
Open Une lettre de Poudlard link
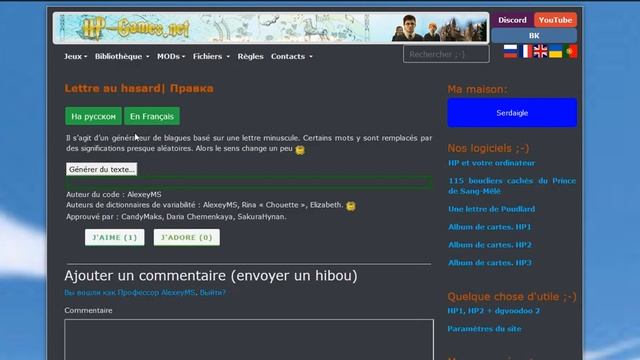click(491, 209)
